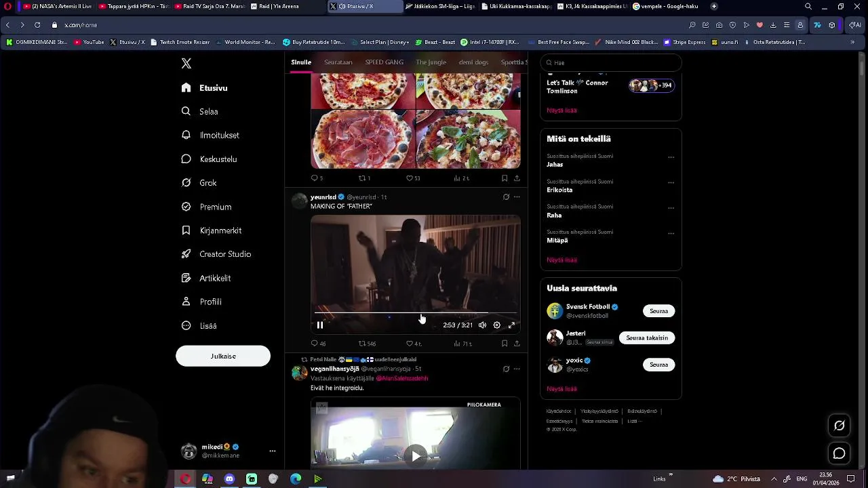Open Ilmoitukset notifications
Screen dimensions: 868x488
click(x=210, y=136)
